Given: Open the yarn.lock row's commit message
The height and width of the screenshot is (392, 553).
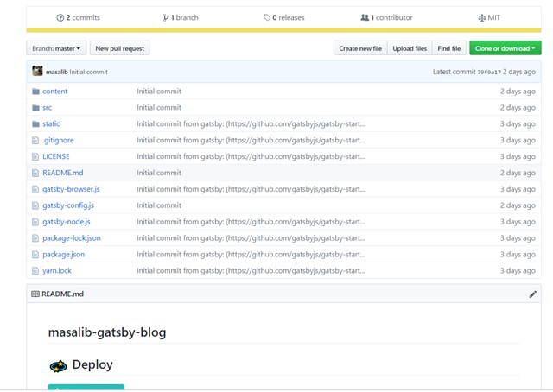Looking at the screenshot, I should [251, 271].
